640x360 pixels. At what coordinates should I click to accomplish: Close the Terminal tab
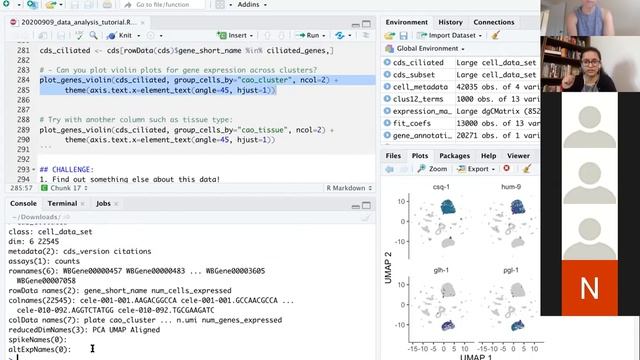pyautogui.click(x=83, y=204)
